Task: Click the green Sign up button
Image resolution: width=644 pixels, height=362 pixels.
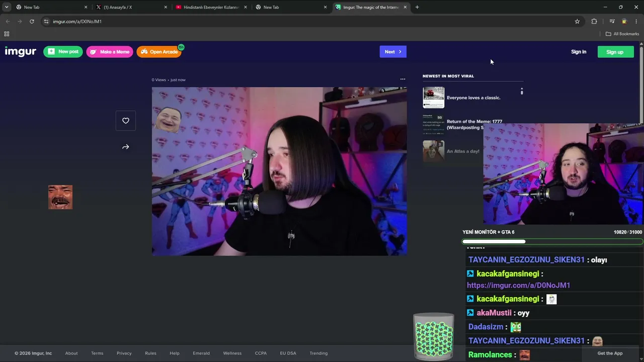Action: tap(615, 52)
